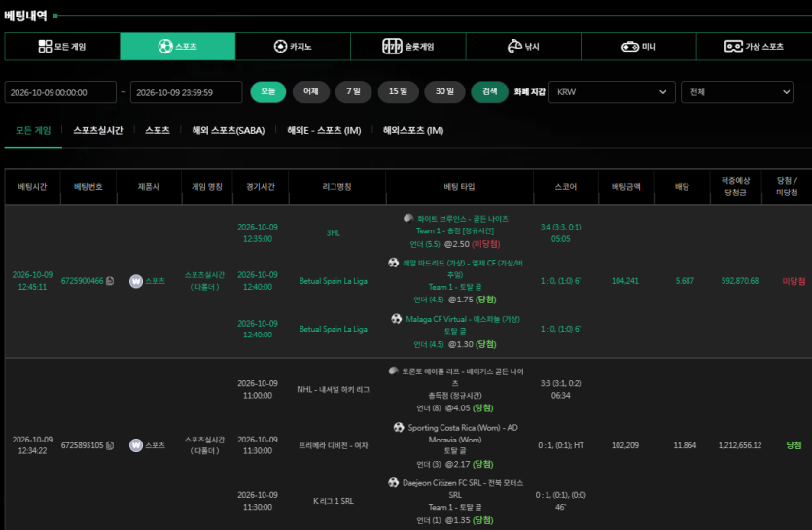Select the 가상 스포츠 category tab
812x530 pixels.
(754, 47)
